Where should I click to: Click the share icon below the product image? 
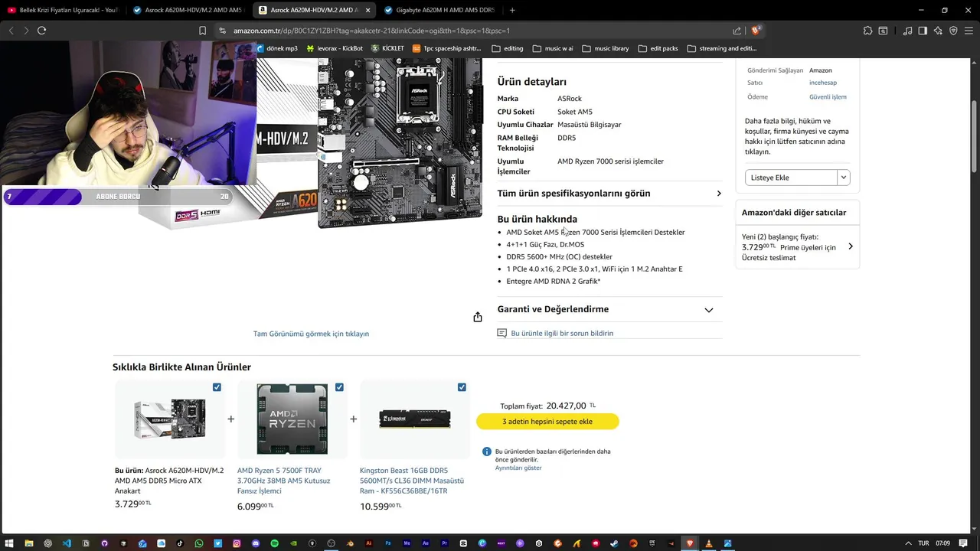click(x=478, y=317)
